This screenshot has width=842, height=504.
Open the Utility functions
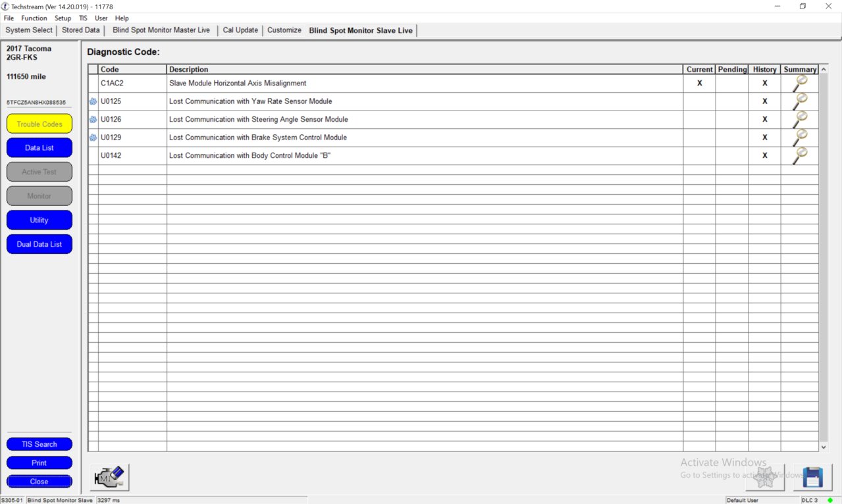[39, 220]
